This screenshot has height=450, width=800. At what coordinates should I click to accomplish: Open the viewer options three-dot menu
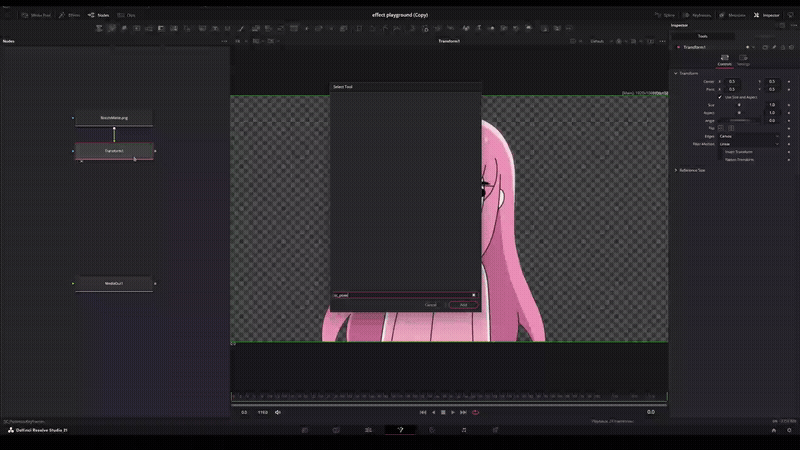(662, 41)
